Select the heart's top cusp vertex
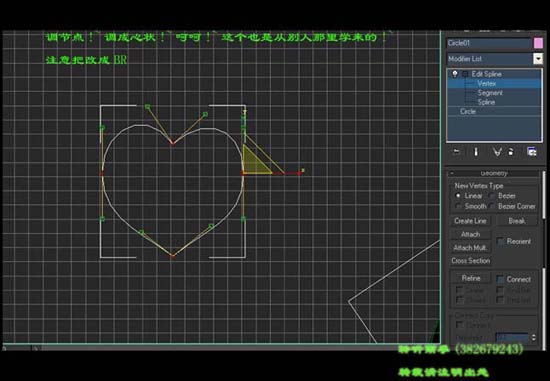The width and height of the screenshot is (550, 381). (172, 143)
